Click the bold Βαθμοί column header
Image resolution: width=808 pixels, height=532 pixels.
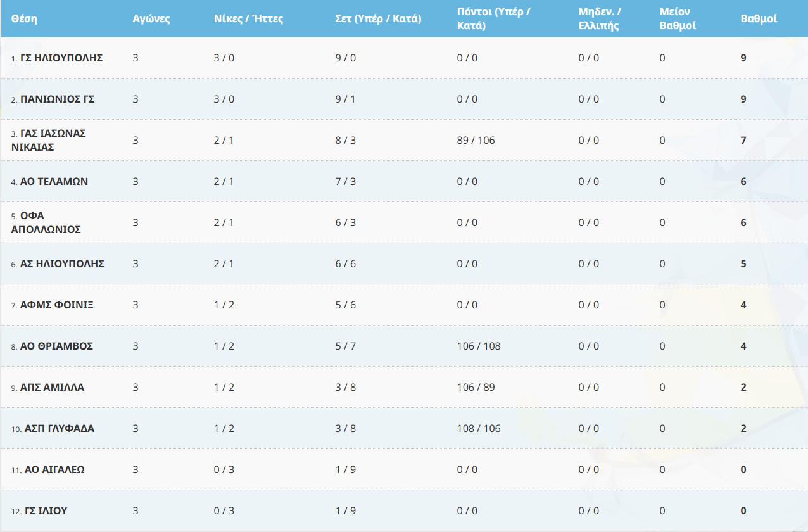point(759,18)
